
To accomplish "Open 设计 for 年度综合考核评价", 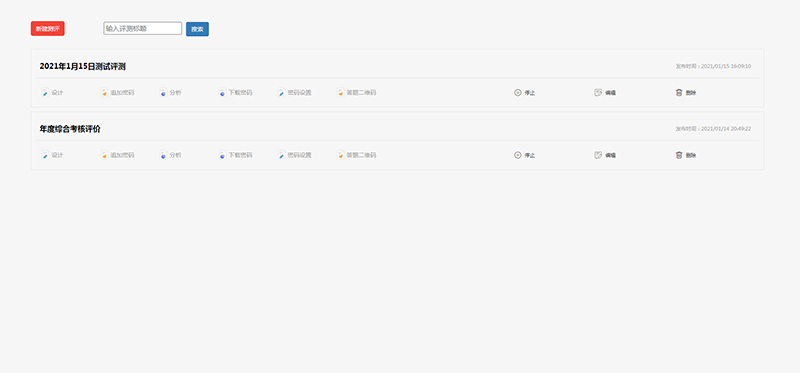I will (x=52, y=155).
